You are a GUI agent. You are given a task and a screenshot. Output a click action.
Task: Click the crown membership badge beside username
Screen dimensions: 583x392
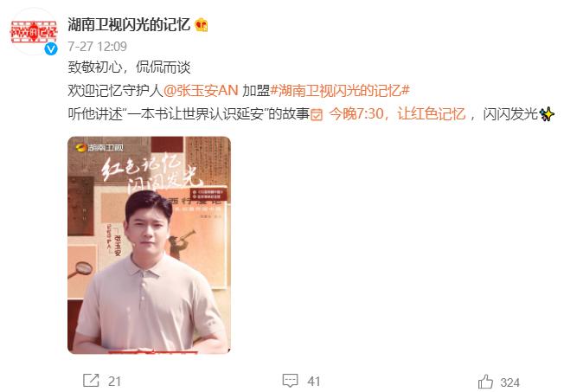(x=202, y=25)
